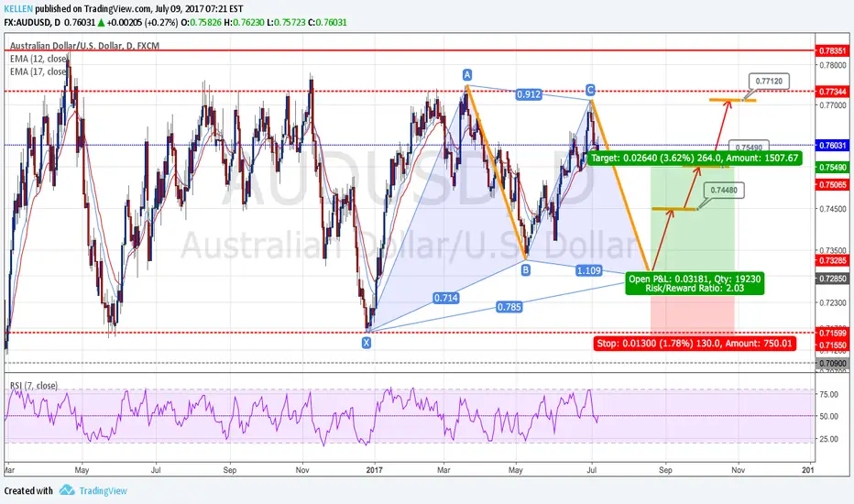This screenshot has height=504, width=854.
Task: Select the EMA (12, close) indicator label
Action: coord(39,59)
